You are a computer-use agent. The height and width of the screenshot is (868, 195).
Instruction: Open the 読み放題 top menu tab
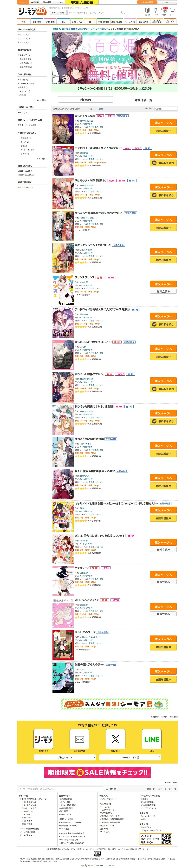pos(47,2)
